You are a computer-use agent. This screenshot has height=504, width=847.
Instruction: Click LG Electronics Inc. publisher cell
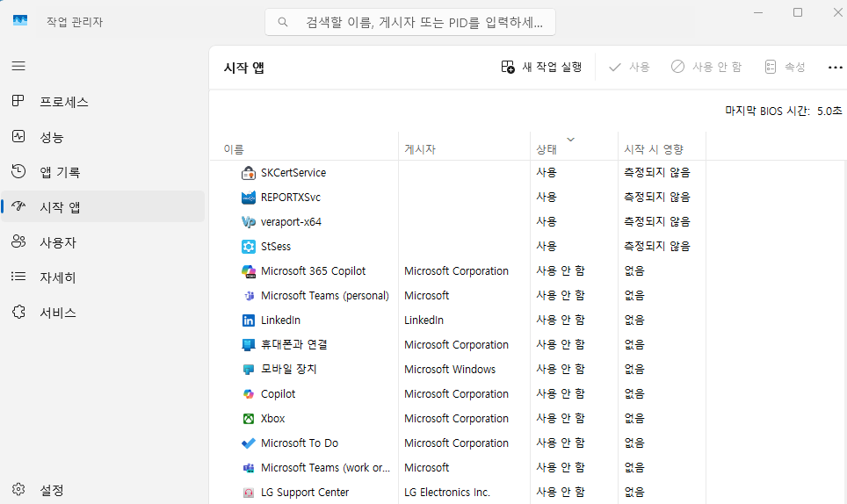click(x=447, y=492)
